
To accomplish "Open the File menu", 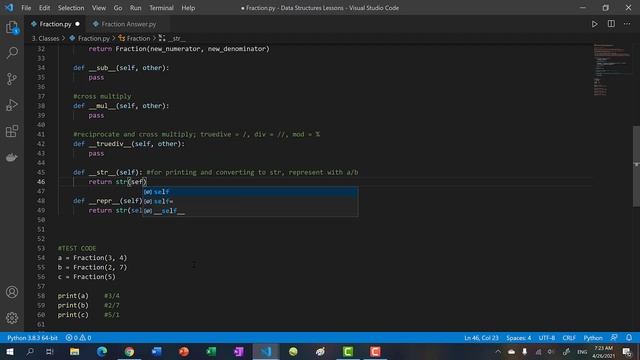I will tap(26, 8).
